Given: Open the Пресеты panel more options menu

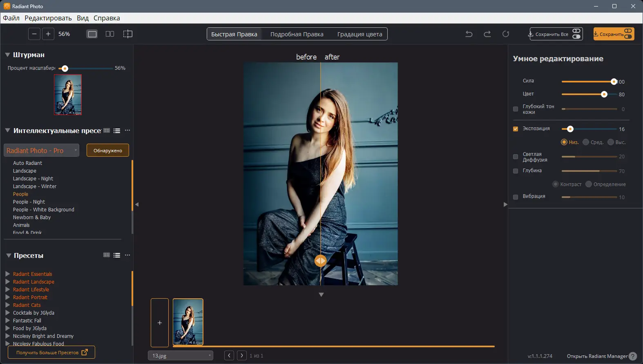Looking at the screenshot, I should point(127,255).
